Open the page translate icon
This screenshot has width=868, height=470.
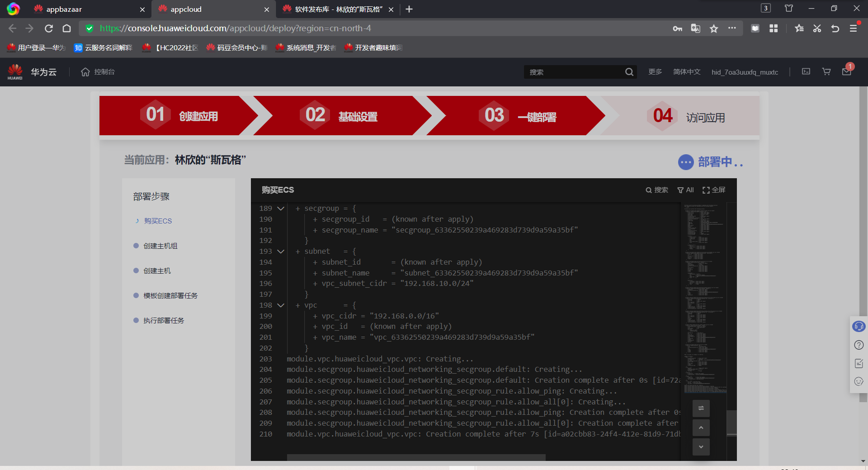[695, 28]
